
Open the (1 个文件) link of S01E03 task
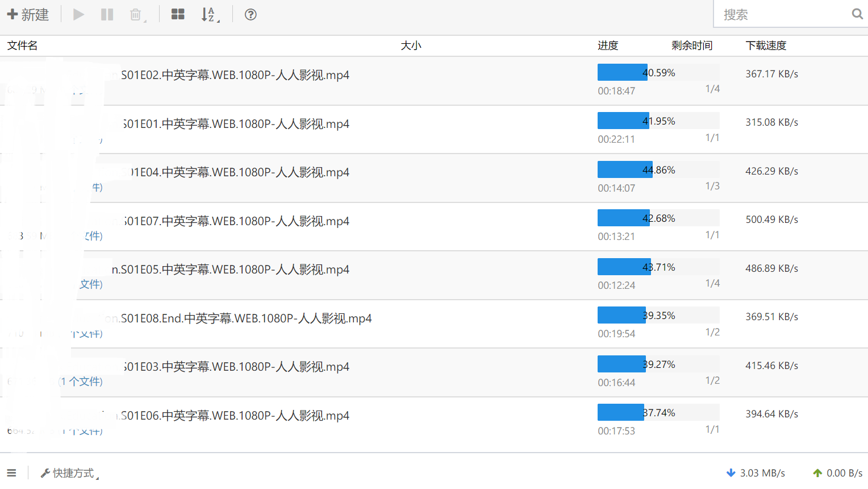pos(81,382)
